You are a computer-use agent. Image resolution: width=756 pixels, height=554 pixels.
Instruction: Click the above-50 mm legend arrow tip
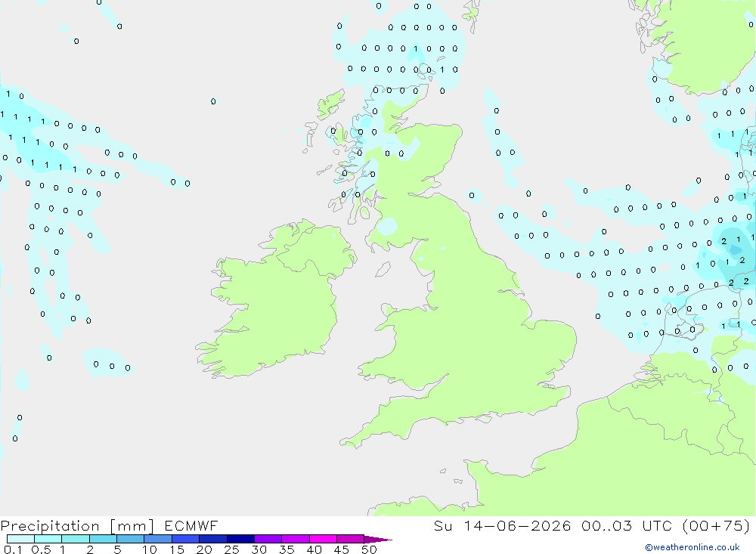378,540
